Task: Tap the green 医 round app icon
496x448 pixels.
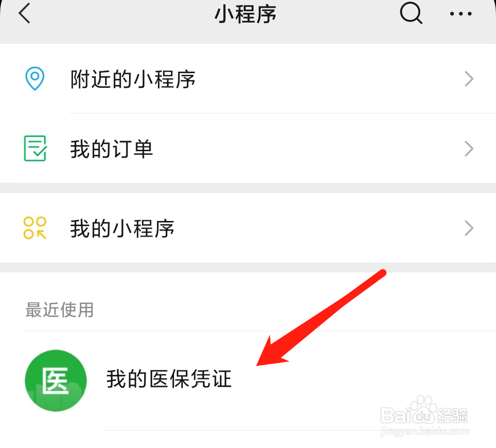Action: point(56,380)
